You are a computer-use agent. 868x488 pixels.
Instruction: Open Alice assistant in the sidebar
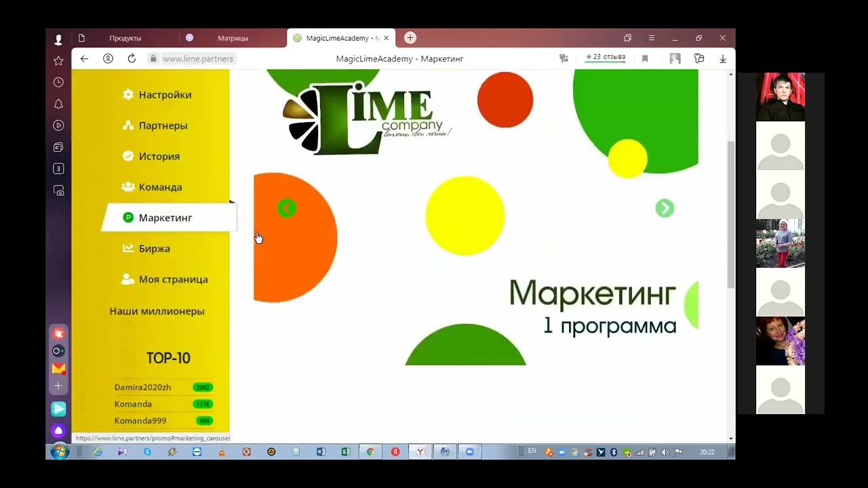pos(58,430)
